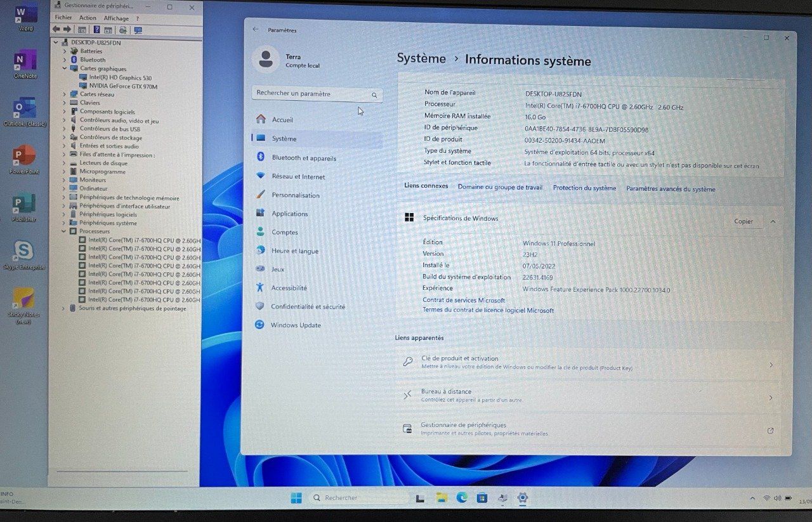Viewport: 812px width, 522px height.
Task: Expand the Claviers node
Action: [x=65, y=103]
